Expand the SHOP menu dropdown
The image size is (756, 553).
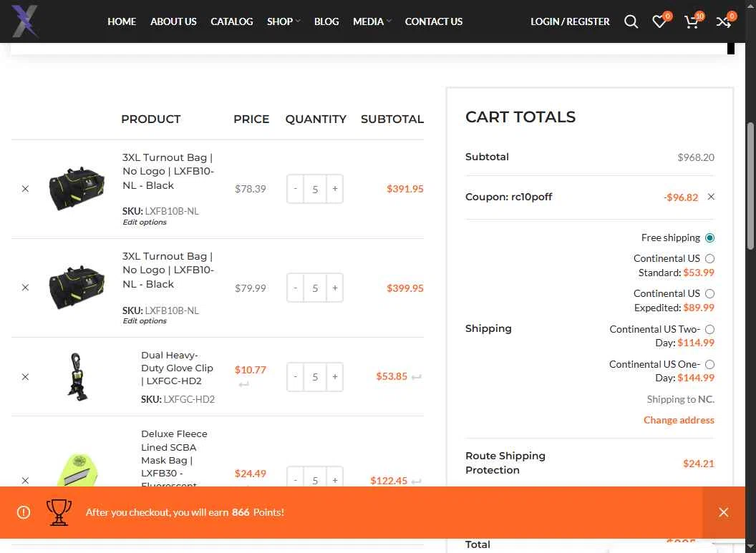[x=283, y=21]
